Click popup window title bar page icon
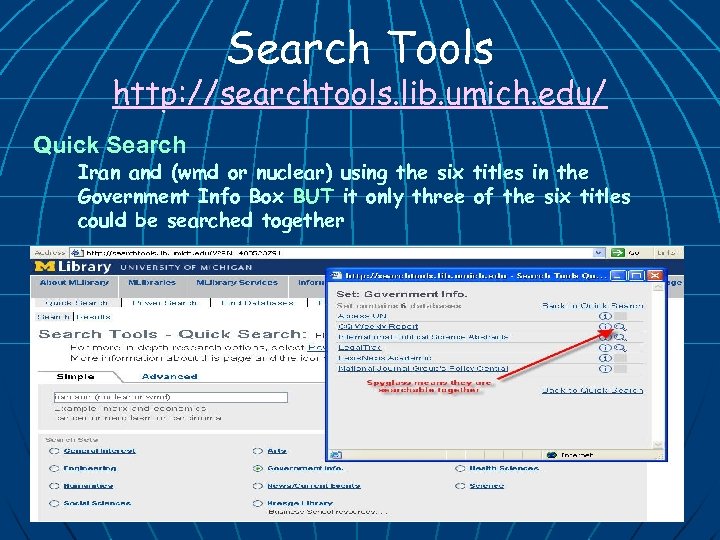Viewport: 720px width, 540px height. point(337,276)
